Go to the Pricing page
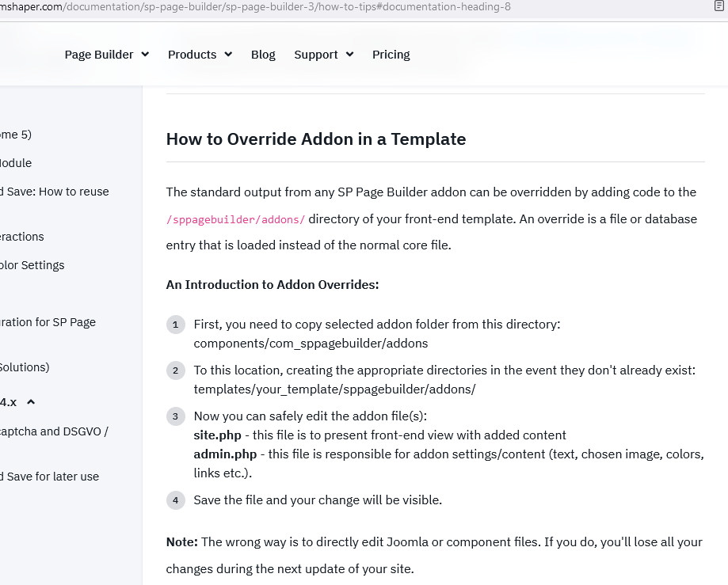The image size is (728, 585). [x=391, y=55]
